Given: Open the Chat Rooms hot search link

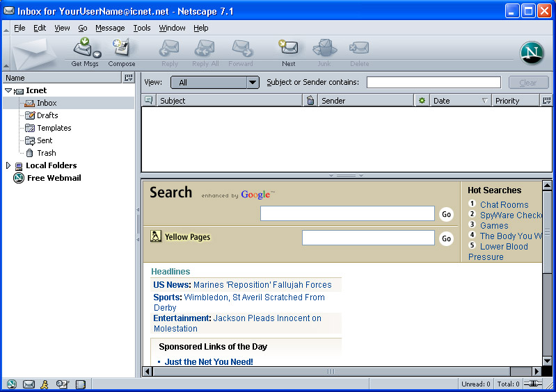Looking at the screenshot, I should [x=504, y=205].
